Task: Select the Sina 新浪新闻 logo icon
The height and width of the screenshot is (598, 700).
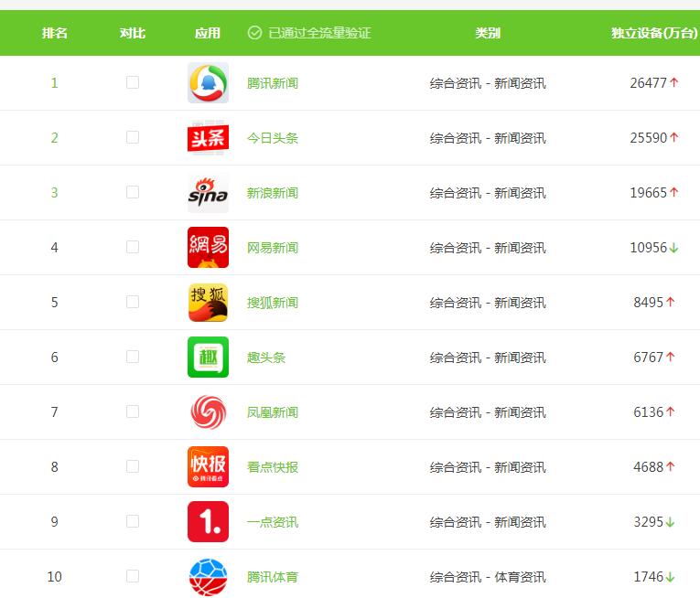Action: (208, 192)
